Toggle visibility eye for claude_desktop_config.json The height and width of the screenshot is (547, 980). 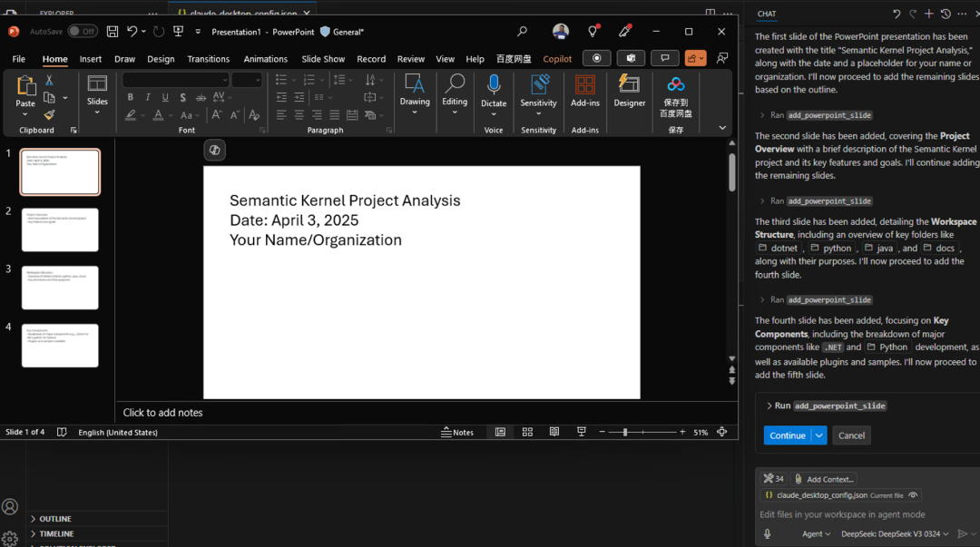click(x=913, y=495)
